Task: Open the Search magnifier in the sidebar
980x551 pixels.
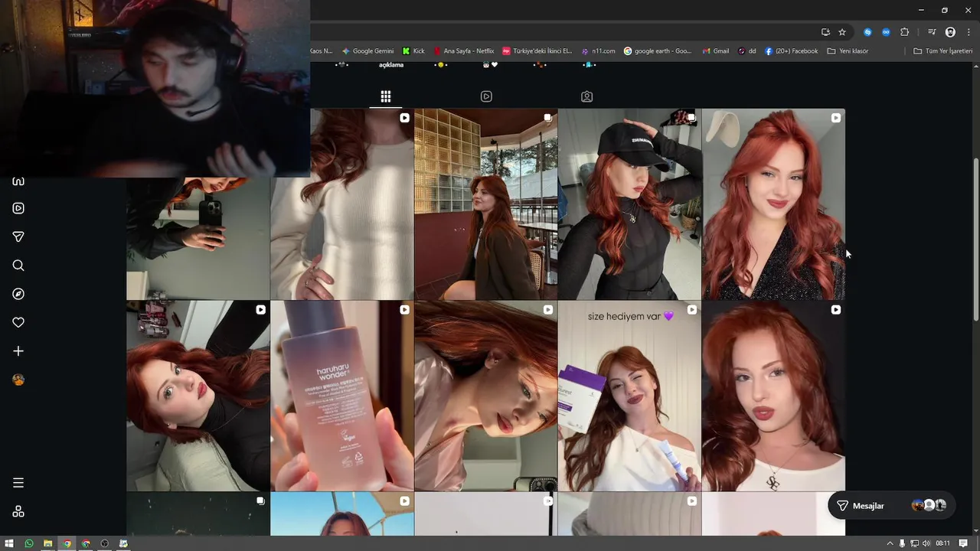Action: pyautogui.click(x=18, y=266)
